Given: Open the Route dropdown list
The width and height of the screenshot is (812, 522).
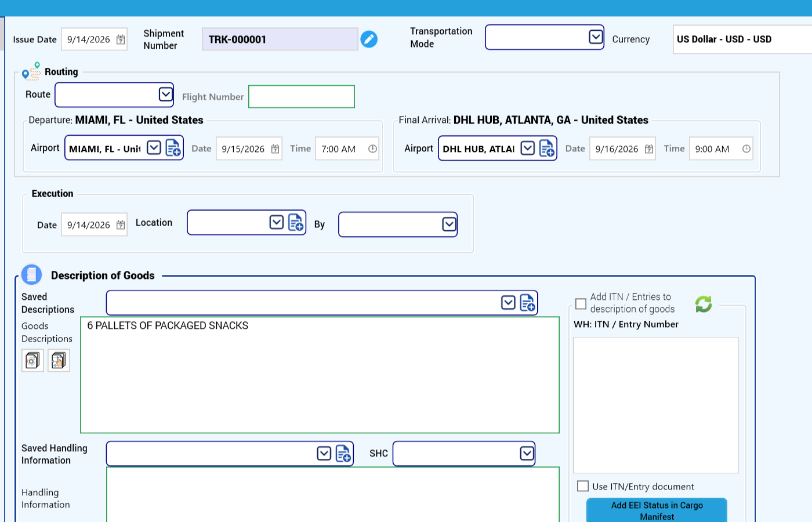Looking at the screenshot, I should coord(165,94).
